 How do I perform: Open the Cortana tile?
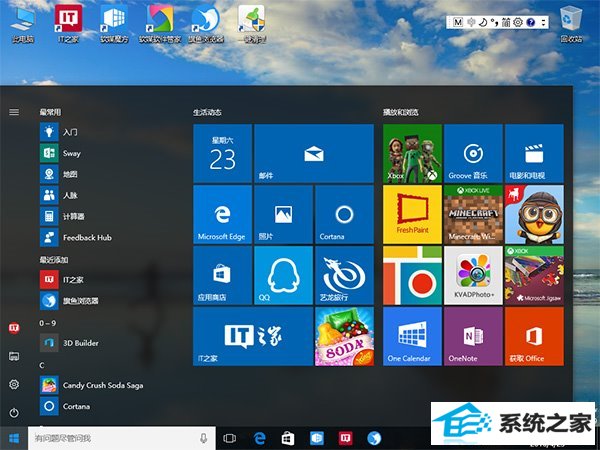(x=344, y=214)
